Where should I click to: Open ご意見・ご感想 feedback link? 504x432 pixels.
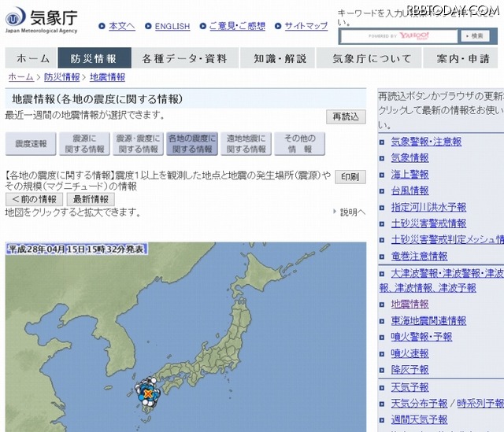pos(237,26)
